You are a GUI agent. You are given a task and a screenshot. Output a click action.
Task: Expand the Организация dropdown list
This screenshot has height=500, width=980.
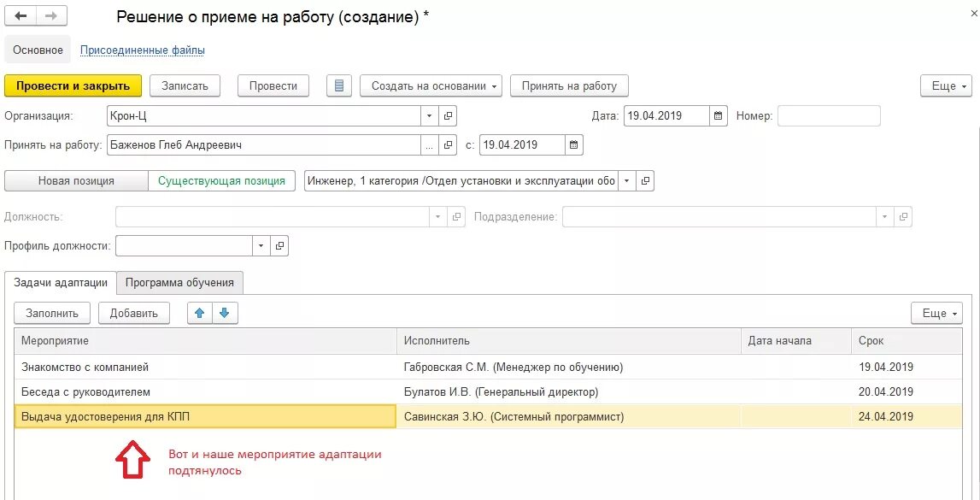coord(430,115)
